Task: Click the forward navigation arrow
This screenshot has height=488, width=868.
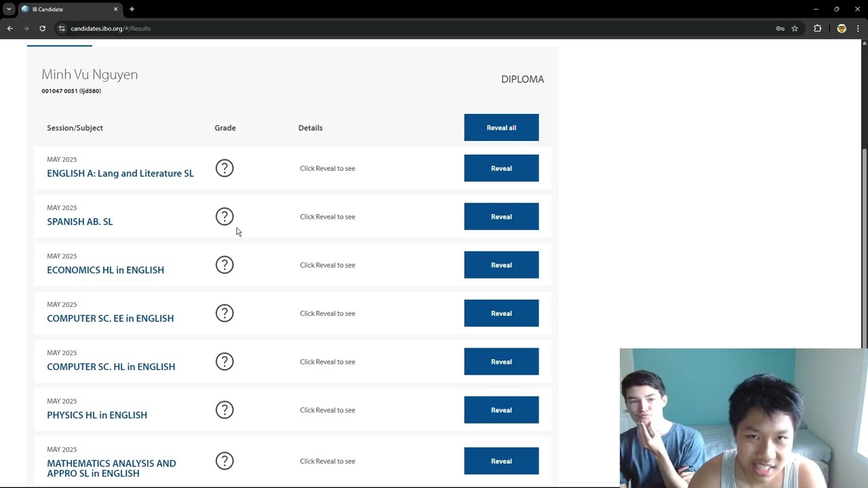Action: point(26,28)
